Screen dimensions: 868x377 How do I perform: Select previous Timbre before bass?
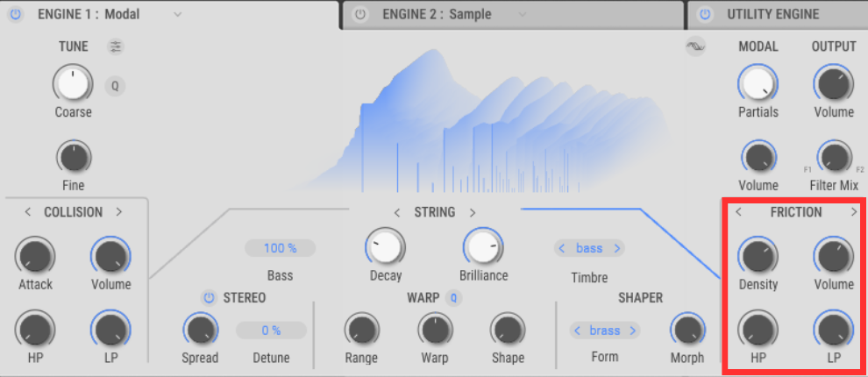tap(562, 249)
